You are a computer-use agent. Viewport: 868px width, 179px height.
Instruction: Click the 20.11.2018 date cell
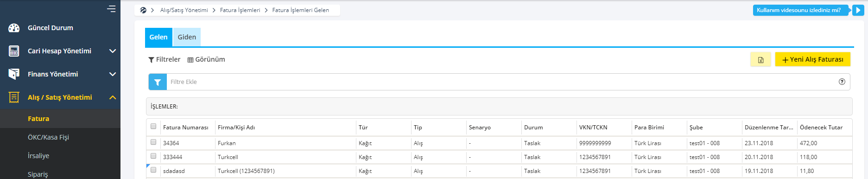[759, 157]
